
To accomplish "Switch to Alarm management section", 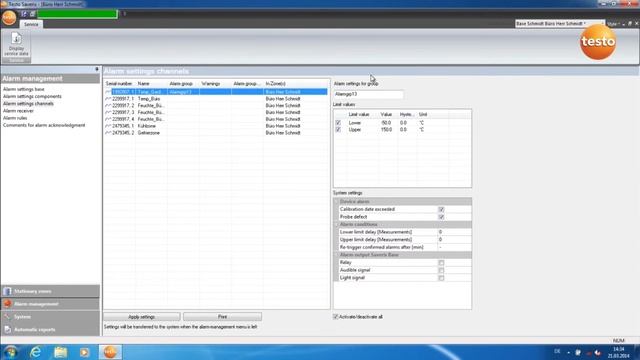I will point(50,304).
